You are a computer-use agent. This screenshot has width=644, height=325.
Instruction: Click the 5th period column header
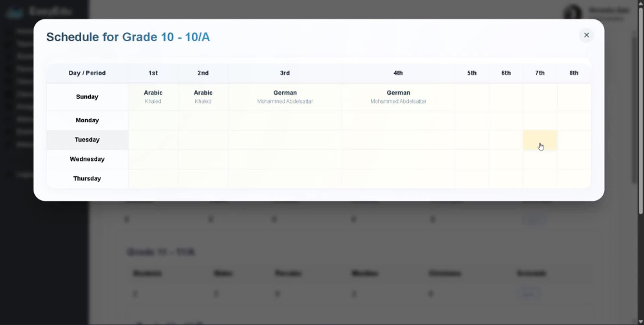pos(471,73)
